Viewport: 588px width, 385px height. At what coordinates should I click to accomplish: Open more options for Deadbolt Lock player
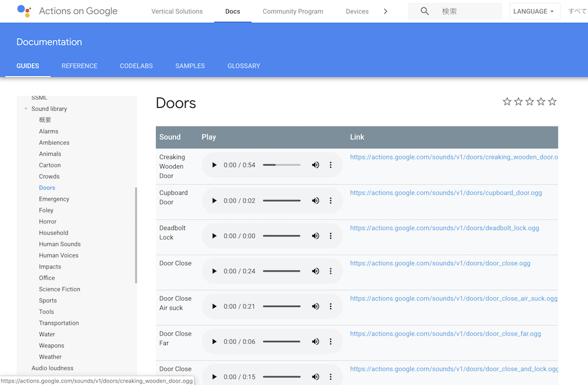(330, 236)
